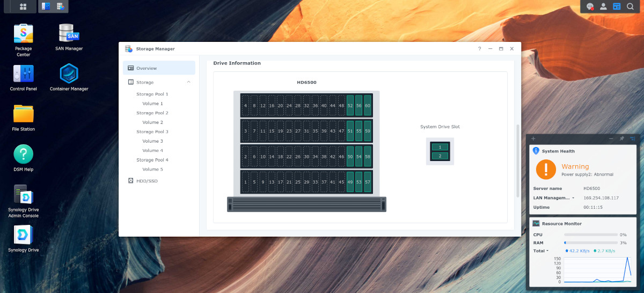Open the search magnifier icon

(x=631, y=6)
